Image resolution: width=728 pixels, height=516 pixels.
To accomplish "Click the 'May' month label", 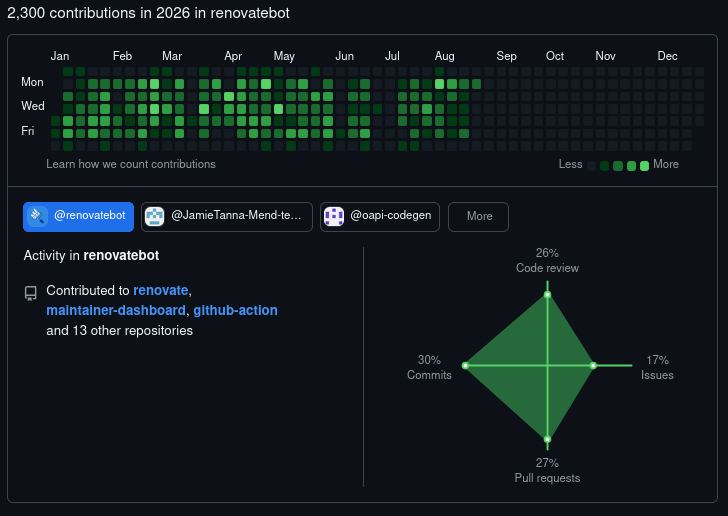I will tap(284, 56).
